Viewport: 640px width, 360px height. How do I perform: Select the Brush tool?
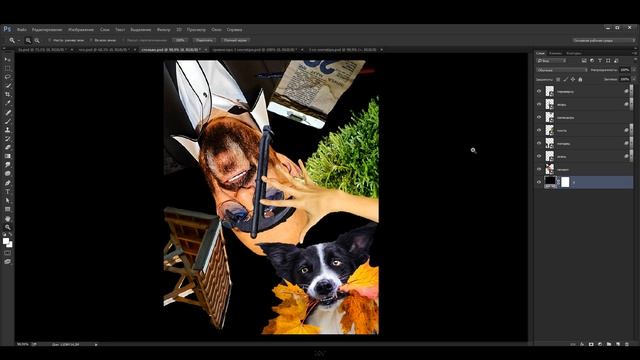point(7,121)
